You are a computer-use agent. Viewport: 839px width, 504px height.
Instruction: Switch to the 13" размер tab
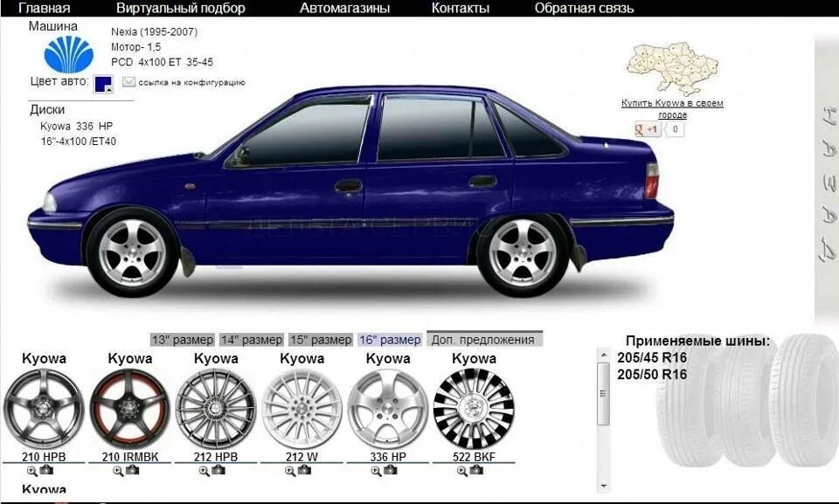pyautogui.click(x=183, y=340)
